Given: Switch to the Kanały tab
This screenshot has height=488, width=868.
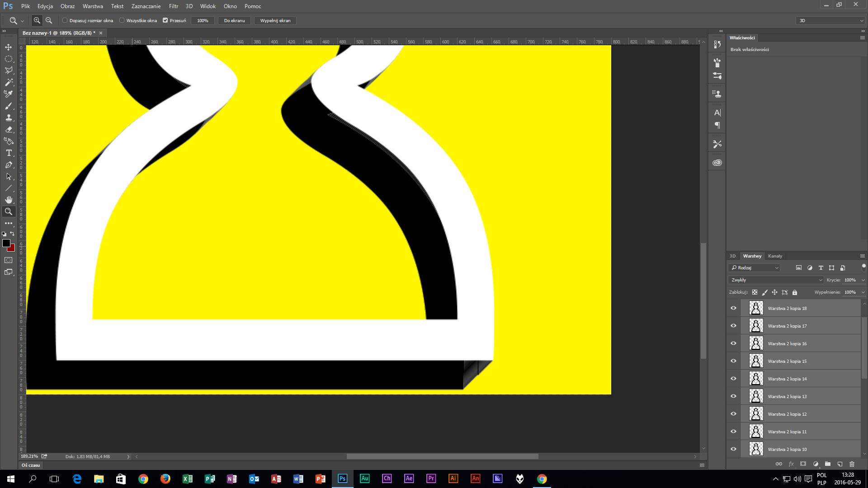Looking at the screenshot, I should (775, 256).
